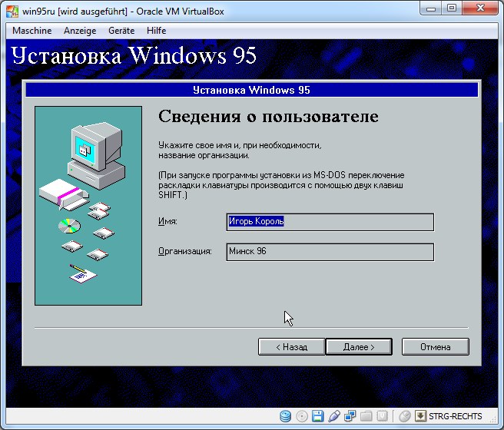Click the VirtualBox window icon in title bar
The image size is (504, 430).
(x=12, y=9)
